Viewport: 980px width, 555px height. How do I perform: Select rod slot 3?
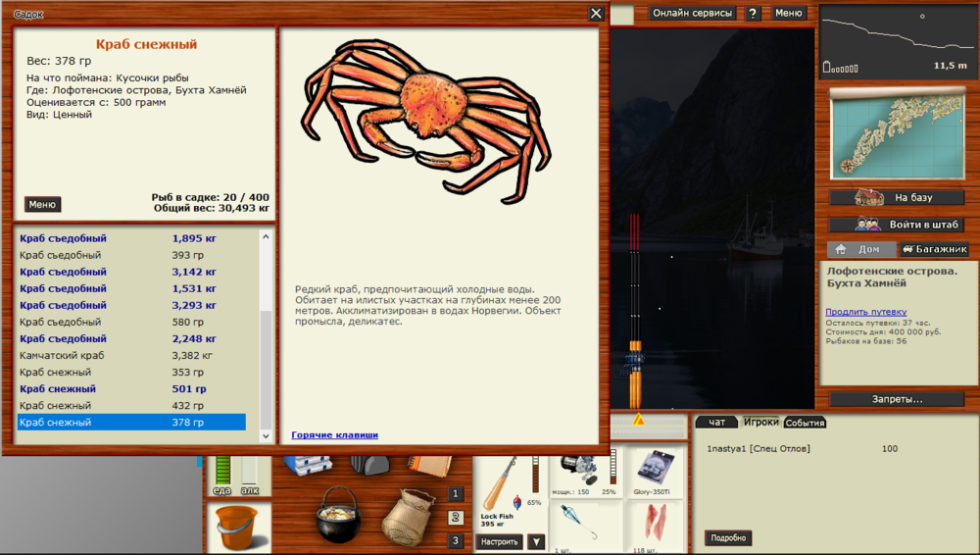[x=456, y=540]
